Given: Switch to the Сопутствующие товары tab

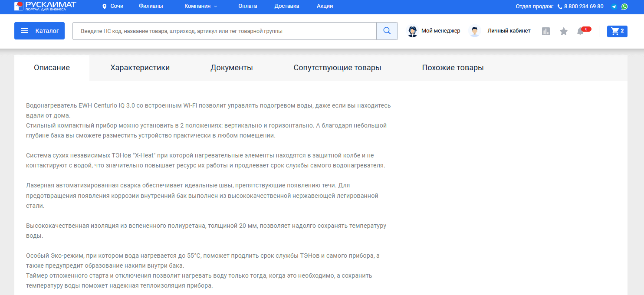Looking at the screenshot, I should coord(337,68).
